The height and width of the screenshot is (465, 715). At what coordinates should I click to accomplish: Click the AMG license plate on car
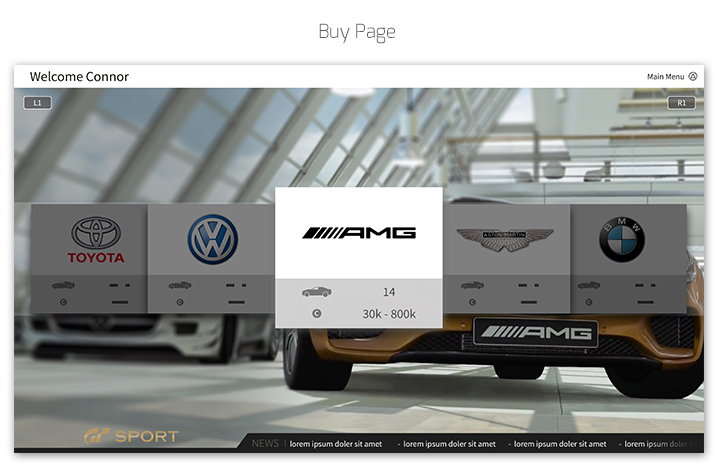click(x=535, y=333)
